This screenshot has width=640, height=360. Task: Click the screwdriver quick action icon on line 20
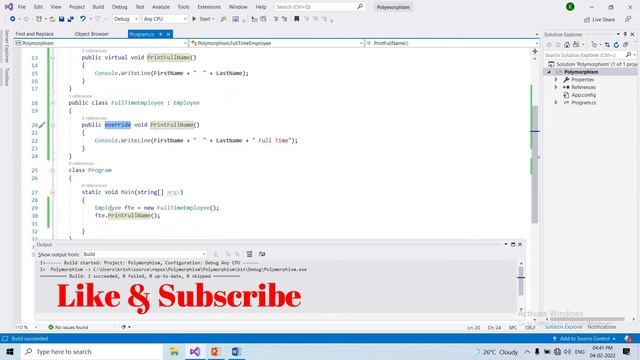42,125
